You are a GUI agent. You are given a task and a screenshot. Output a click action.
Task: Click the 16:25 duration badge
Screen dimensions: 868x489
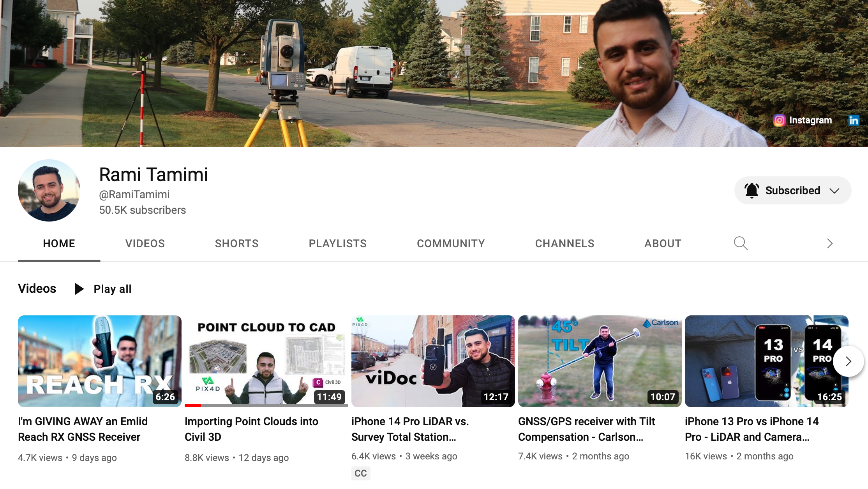[x=829, y=397]
